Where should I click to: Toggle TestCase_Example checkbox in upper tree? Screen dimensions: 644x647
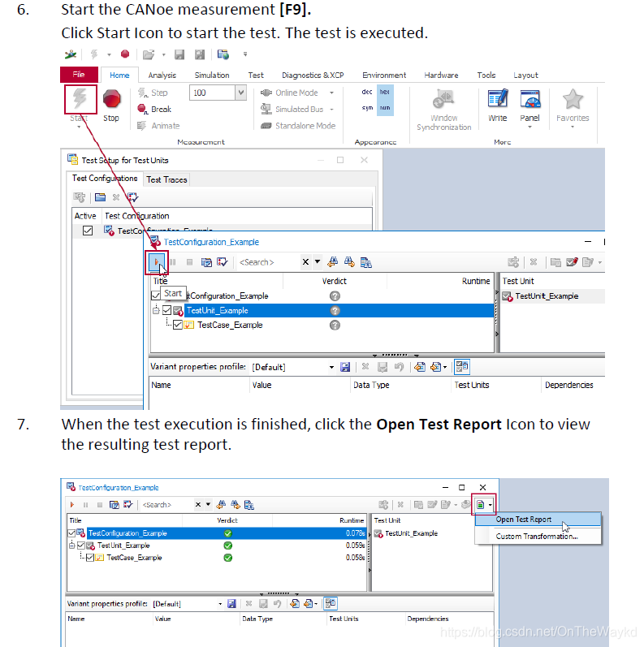click(178, 326)
